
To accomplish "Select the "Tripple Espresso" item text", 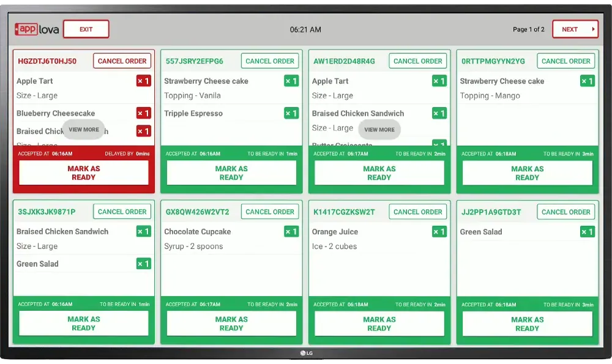I will click(193, 114).
